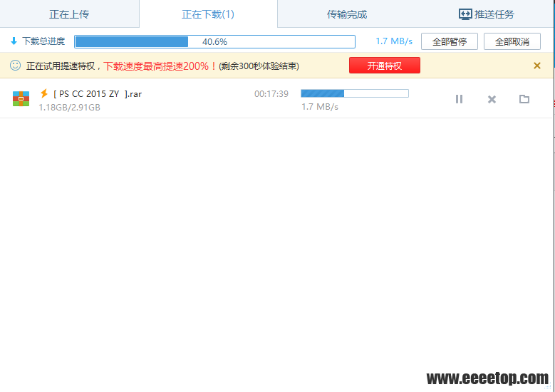Click the file name [ PS CC 2015 ZY ].rar

[98, 94]
